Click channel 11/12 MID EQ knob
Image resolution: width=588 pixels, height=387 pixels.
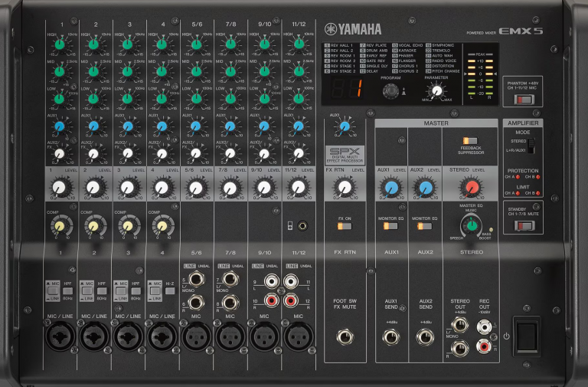(299, 71)
